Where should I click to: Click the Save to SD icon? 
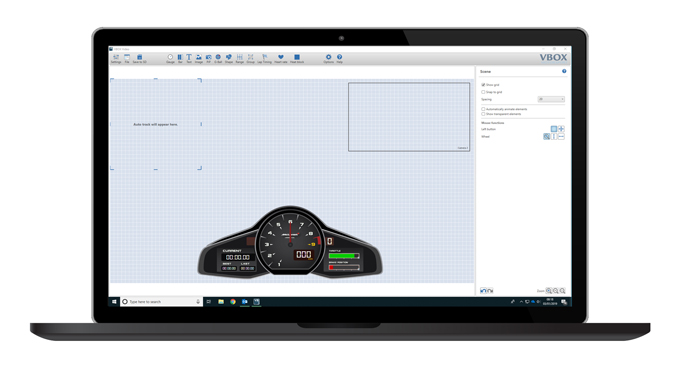coord(139,59)
